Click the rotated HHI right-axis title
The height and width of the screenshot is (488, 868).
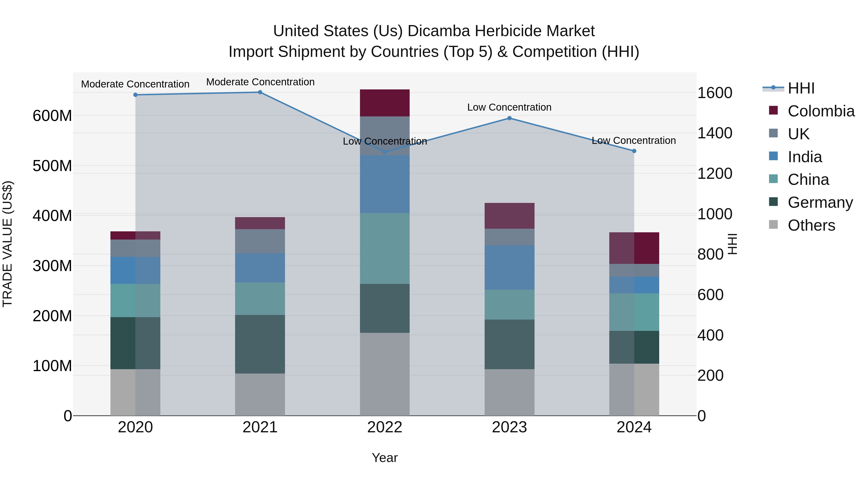click(732, 244)
